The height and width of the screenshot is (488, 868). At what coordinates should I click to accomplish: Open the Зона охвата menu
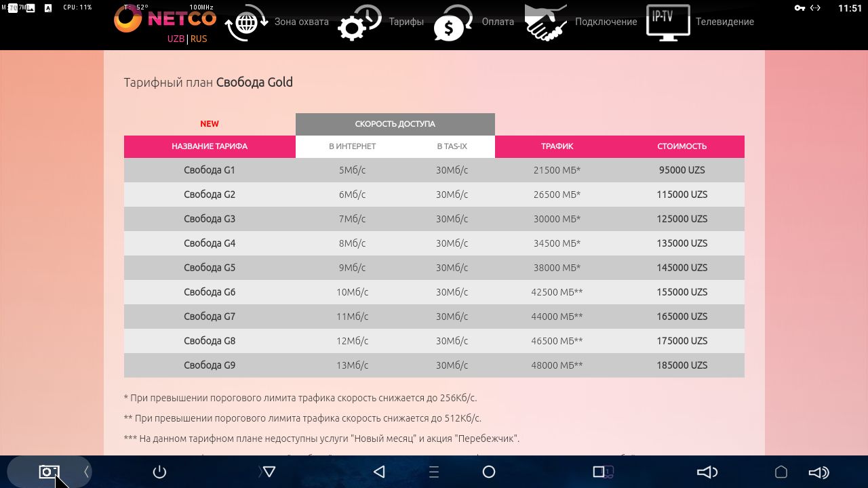301,22
